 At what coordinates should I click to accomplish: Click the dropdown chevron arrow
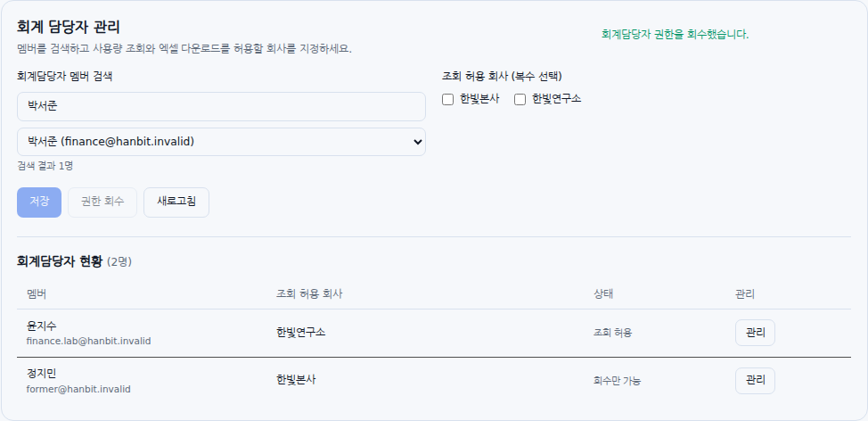point(418,142)
